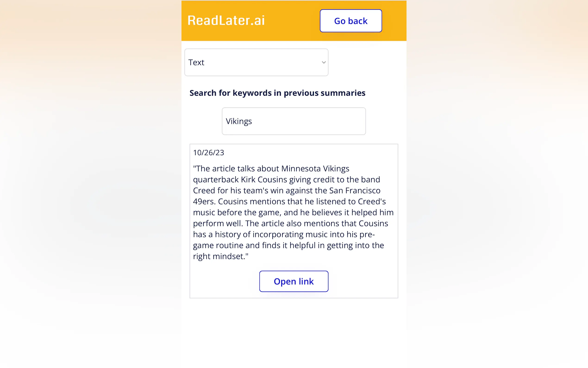
Task: Open the saved article link
Action: [x=294, y=281]
